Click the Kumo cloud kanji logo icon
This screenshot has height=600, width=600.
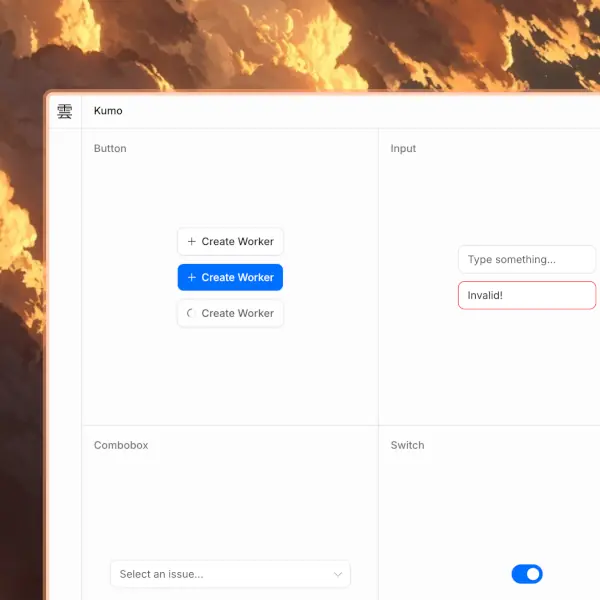point(64,111)
